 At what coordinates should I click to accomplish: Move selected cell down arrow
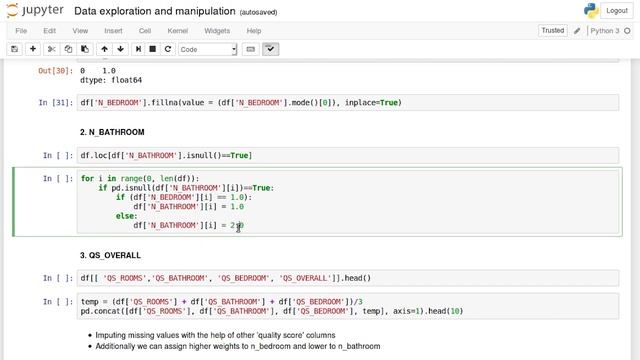[x=120, y=49]
